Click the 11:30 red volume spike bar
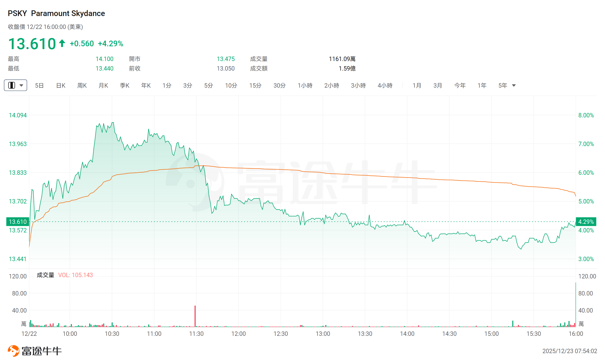The image size is (605, 364). (195, 316)
